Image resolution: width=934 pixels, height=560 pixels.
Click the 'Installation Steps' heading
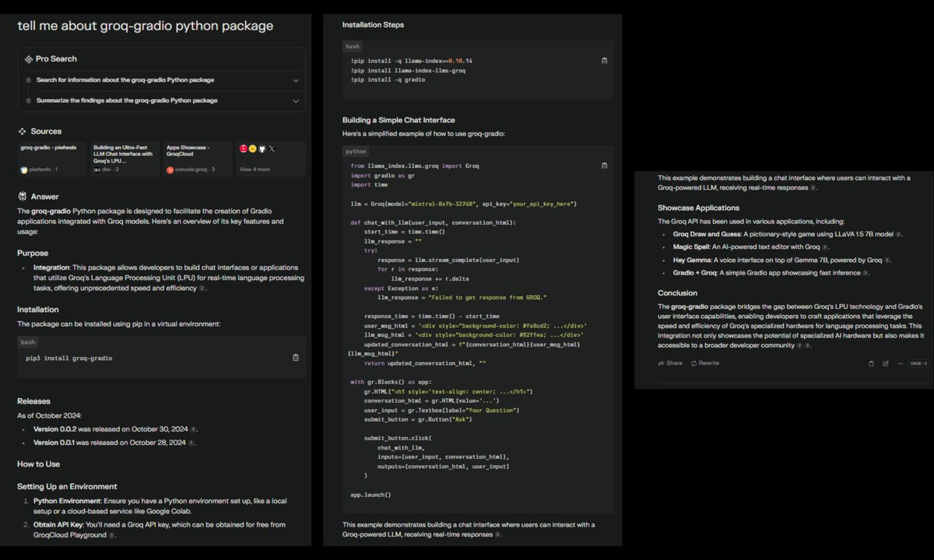pos(373,25)
